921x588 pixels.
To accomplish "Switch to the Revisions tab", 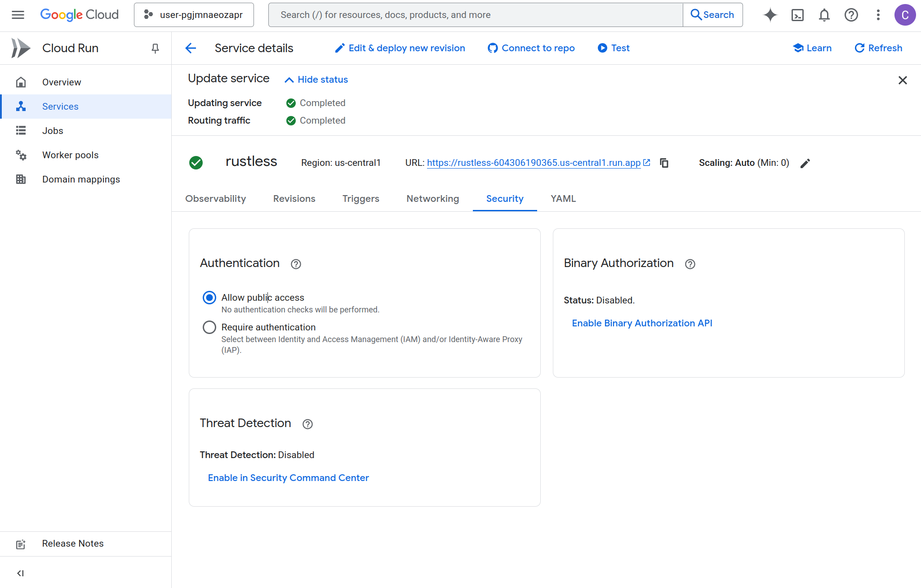I will 294,199.
